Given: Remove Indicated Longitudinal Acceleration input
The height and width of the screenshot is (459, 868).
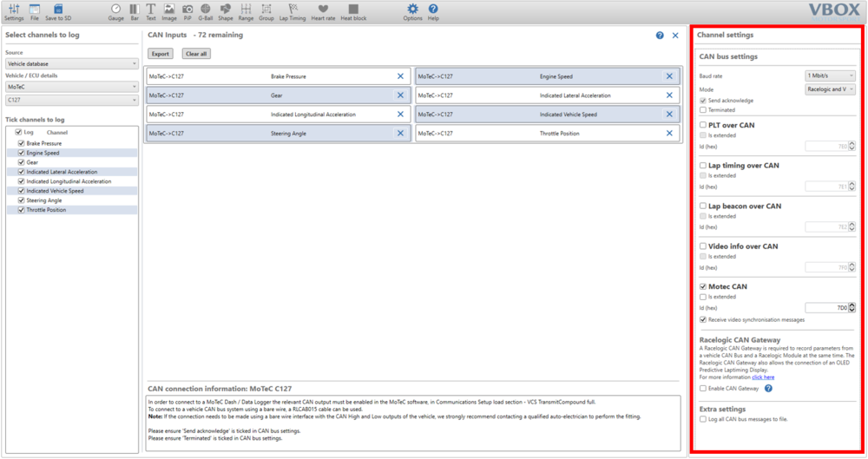Looking at the screenshot, I should [400, 114].
